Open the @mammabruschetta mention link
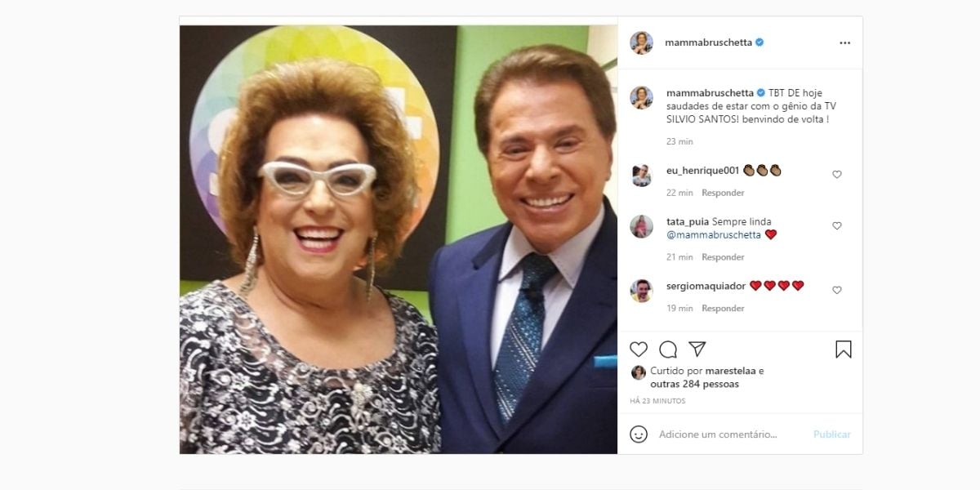980x490 pixels. tap(714, 235)
